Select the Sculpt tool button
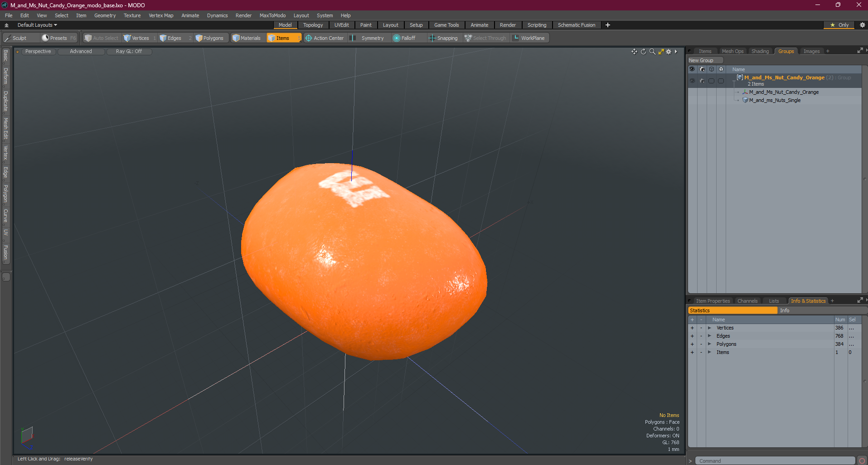The height and width of the screenshot is (465, 868). click(20, 38)
